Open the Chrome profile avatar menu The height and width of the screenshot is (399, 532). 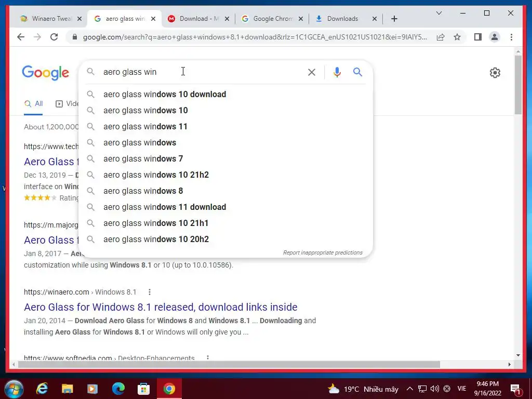coord(495,37)
